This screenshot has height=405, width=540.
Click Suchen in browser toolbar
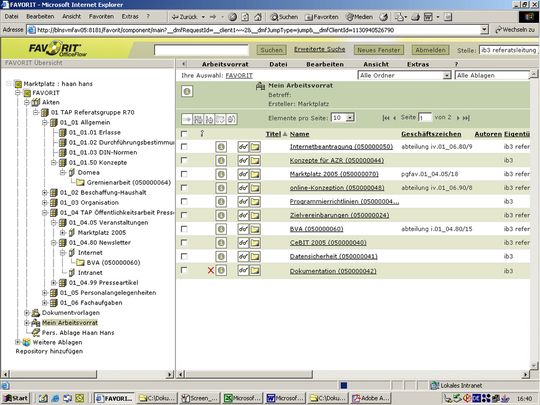284,17
